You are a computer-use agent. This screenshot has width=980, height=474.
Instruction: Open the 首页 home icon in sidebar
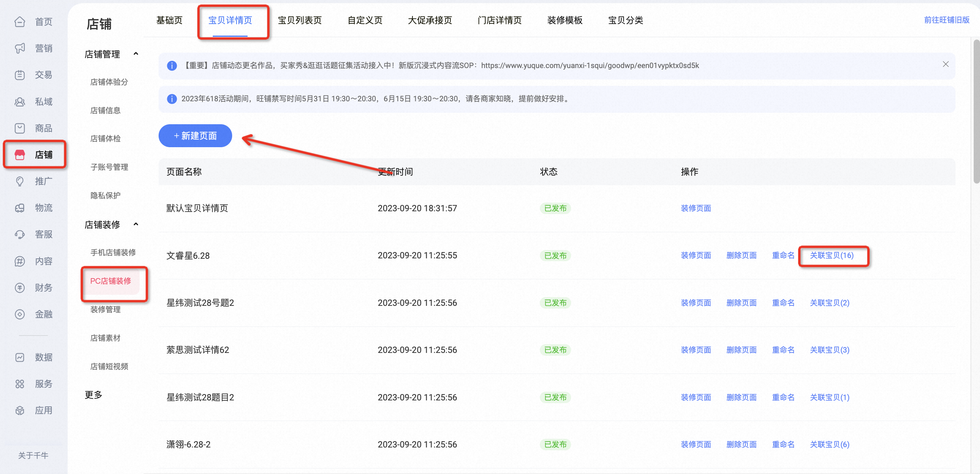pos(20,22)
